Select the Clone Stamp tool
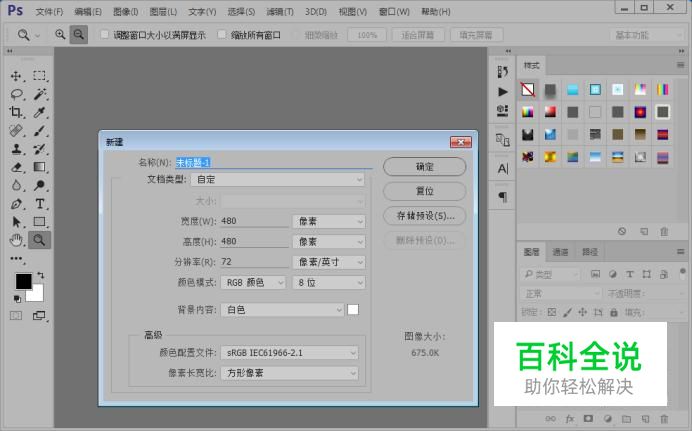Viewport: 692px width, 431px height. pos(16,149)
